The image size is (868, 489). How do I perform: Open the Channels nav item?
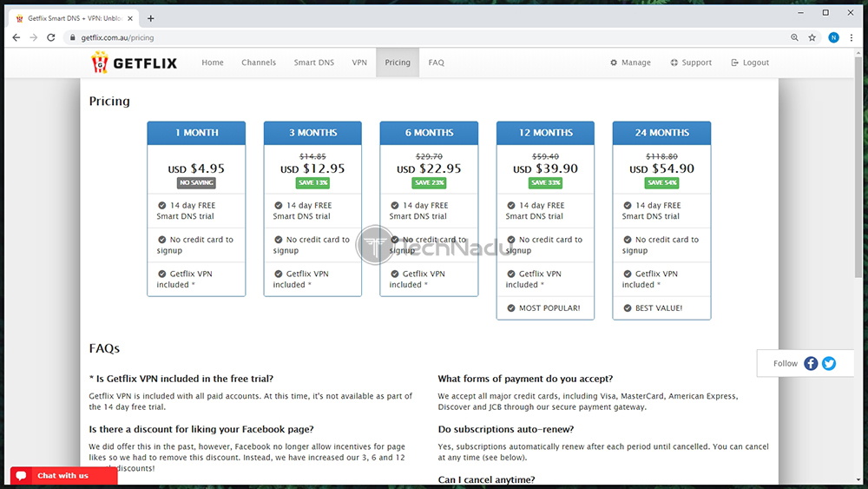click(259, 63)
